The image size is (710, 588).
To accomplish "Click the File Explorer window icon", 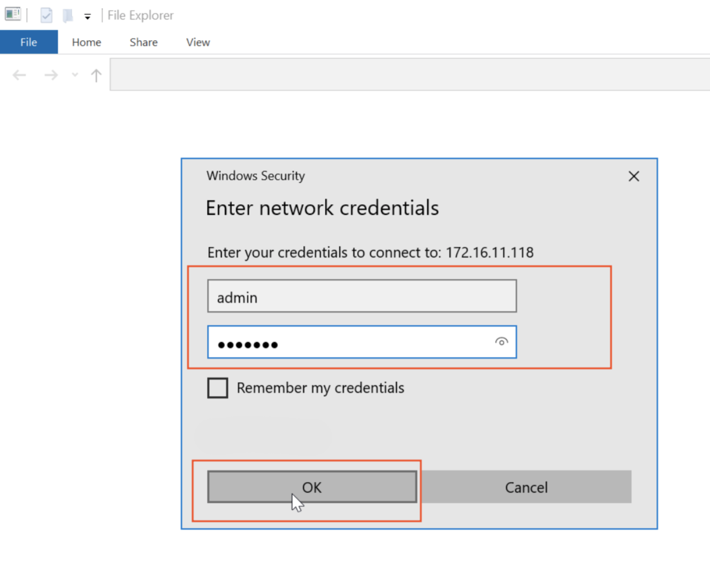I will [x=12, y=15].
